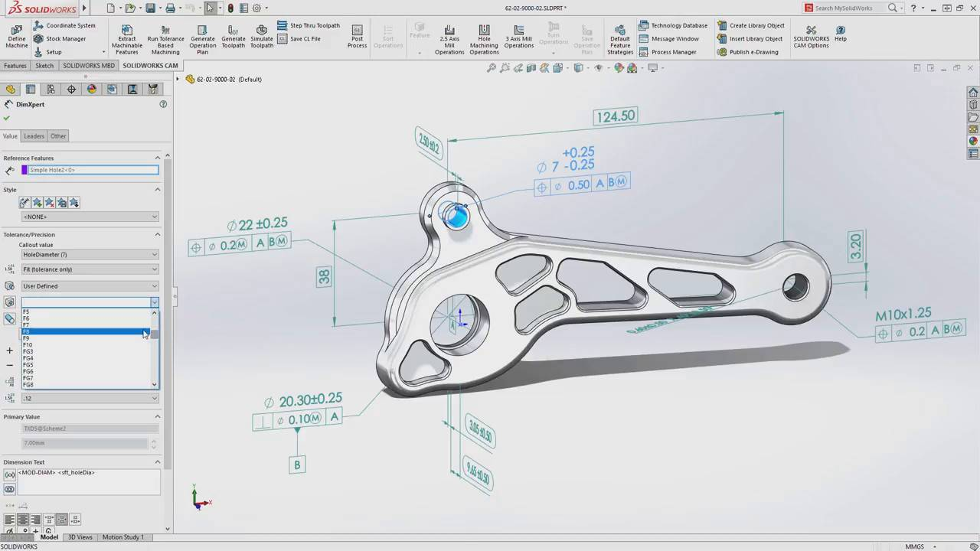Viewport: 980px width, 551px height.
Task: Click the MMGS units status entry
Action: [914, 546]
